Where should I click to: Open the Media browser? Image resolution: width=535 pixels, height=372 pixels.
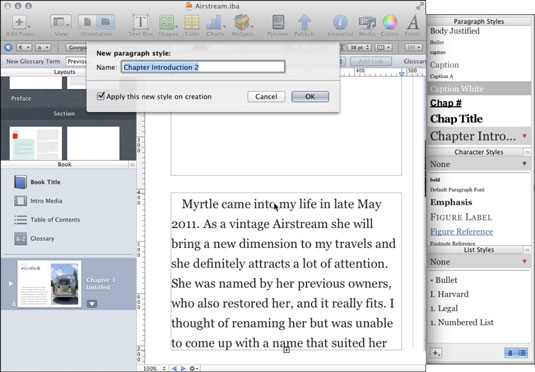point(367,22)
